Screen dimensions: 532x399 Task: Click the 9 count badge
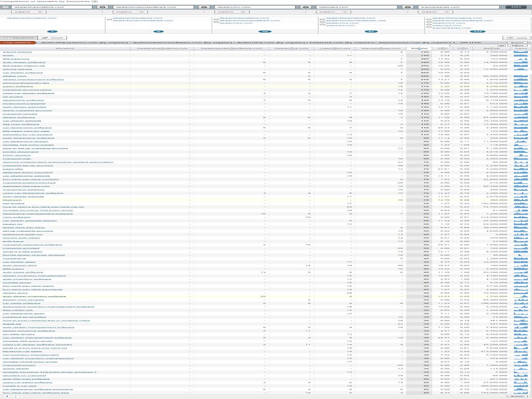(158, 32)
